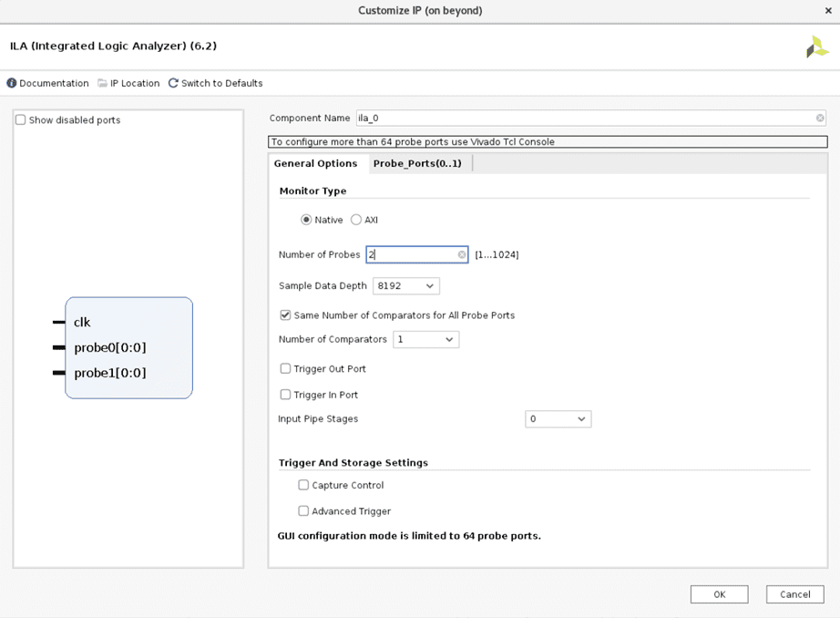Click the Switch to Defaults refresh icon
The image size is (840, 618).
coord(173,83)
